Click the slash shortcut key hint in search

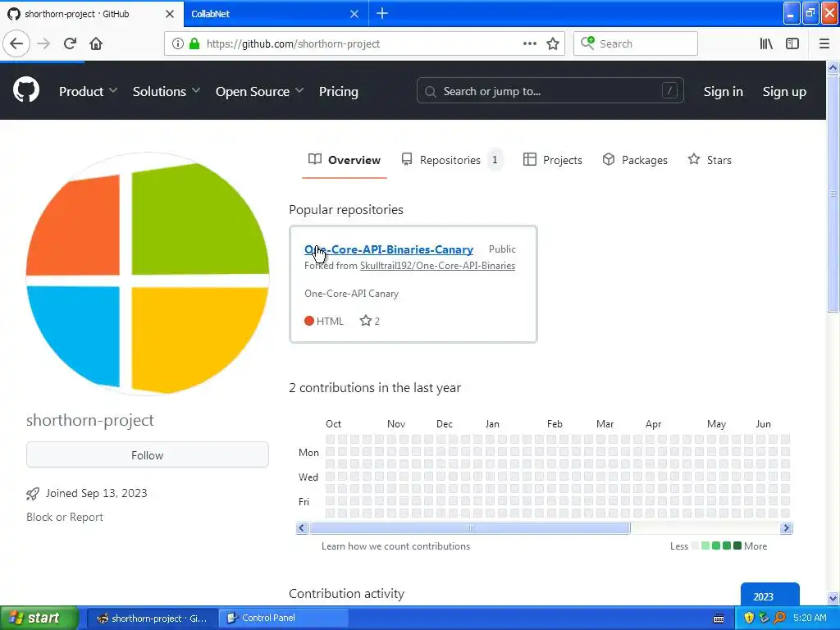pyautogui.click(x=669, y=90)
